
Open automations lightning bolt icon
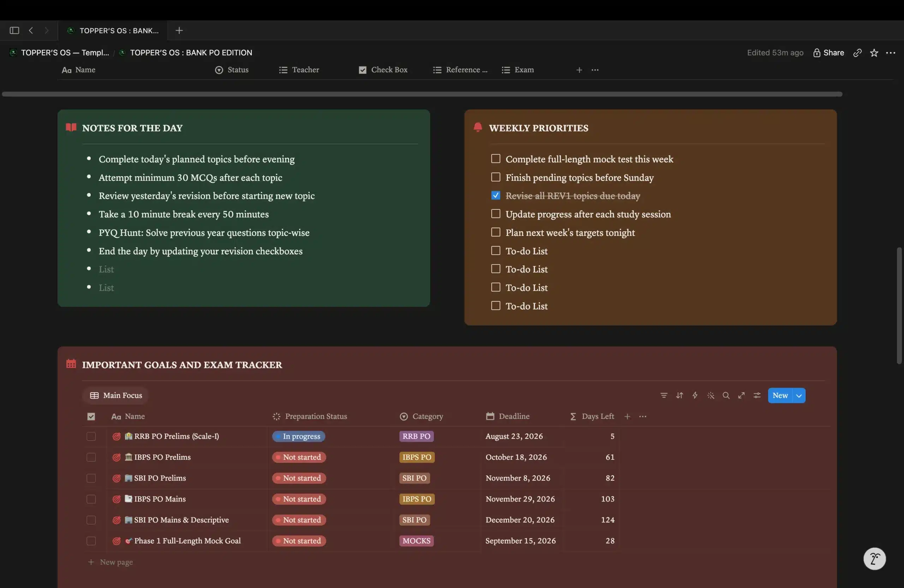(695, 396)
